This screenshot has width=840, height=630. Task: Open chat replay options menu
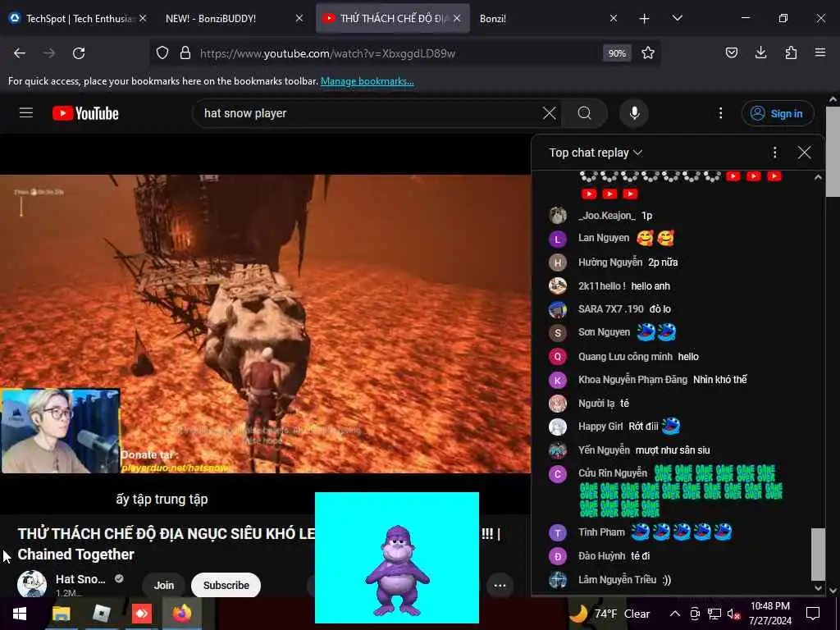(774, 153)
